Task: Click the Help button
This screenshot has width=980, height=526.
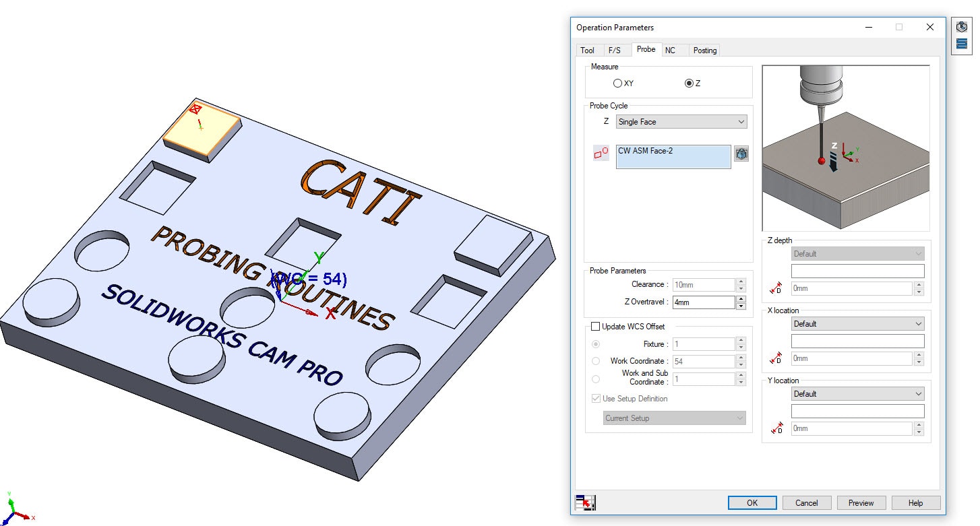Action: coord(916,503)
